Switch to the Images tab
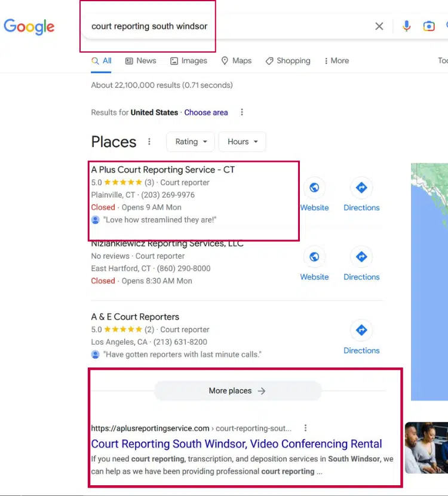Image resolution: width=448 pixels, height=496 pixels. [x=189, y=60]
